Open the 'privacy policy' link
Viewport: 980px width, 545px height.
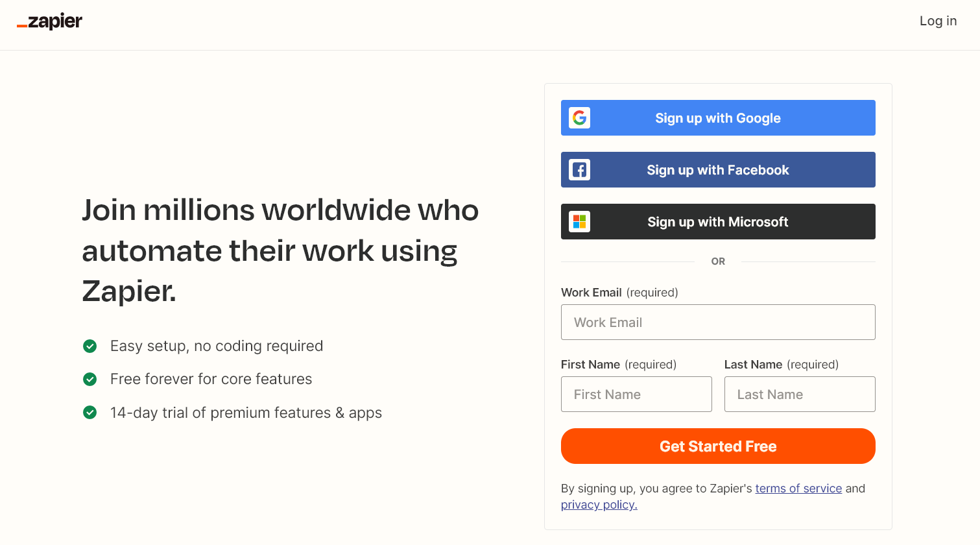click(598, 504)
